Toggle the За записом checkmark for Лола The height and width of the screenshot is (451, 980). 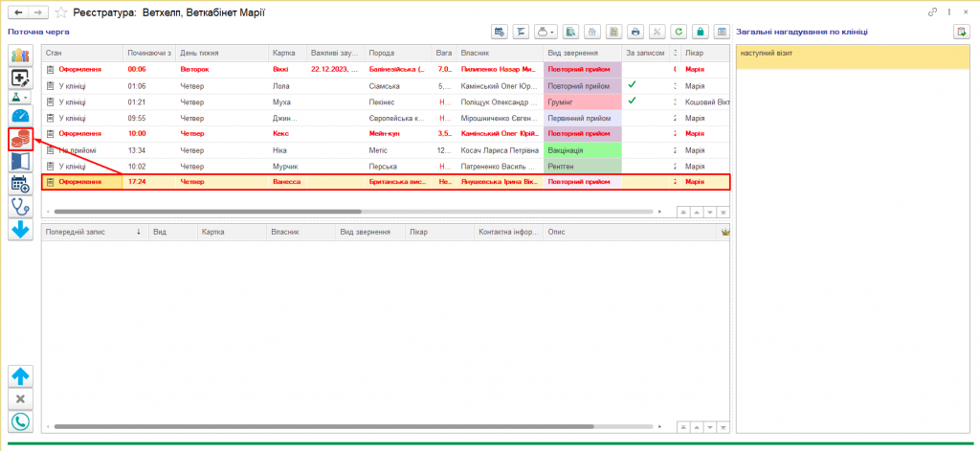coord(632,84)
